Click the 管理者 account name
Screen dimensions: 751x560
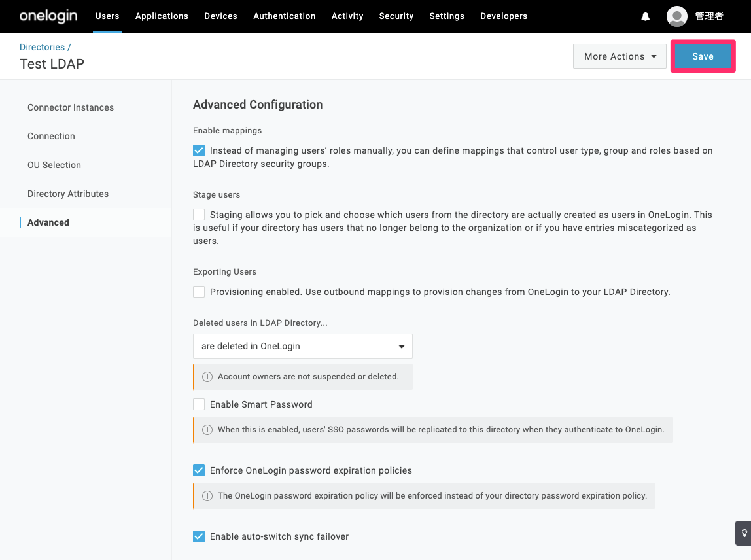tap(709, 16)
